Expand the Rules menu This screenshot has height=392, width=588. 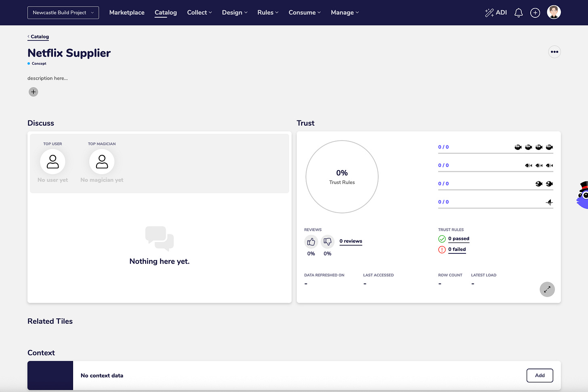268,13
